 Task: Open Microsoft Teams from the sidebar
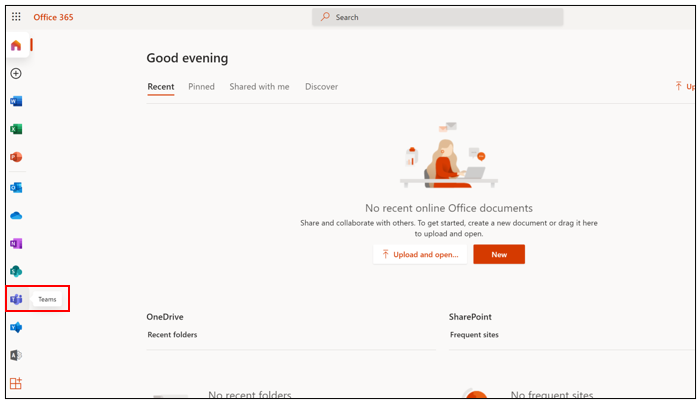click(16, 299)
